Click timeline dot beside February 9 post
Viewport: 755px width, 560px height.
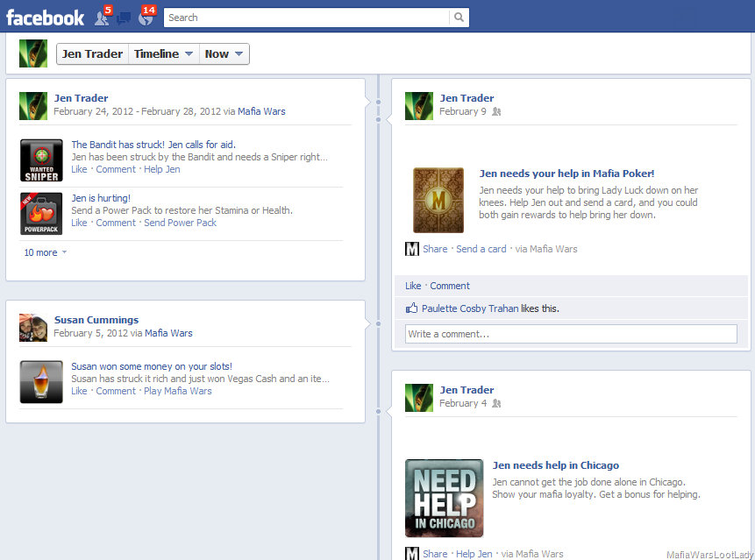coord(378,119)
